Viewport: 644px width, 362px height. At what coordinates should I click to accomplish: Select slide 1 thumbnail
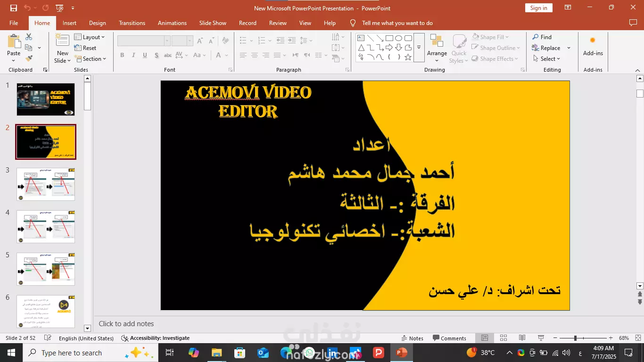click(x=46, y=99)
